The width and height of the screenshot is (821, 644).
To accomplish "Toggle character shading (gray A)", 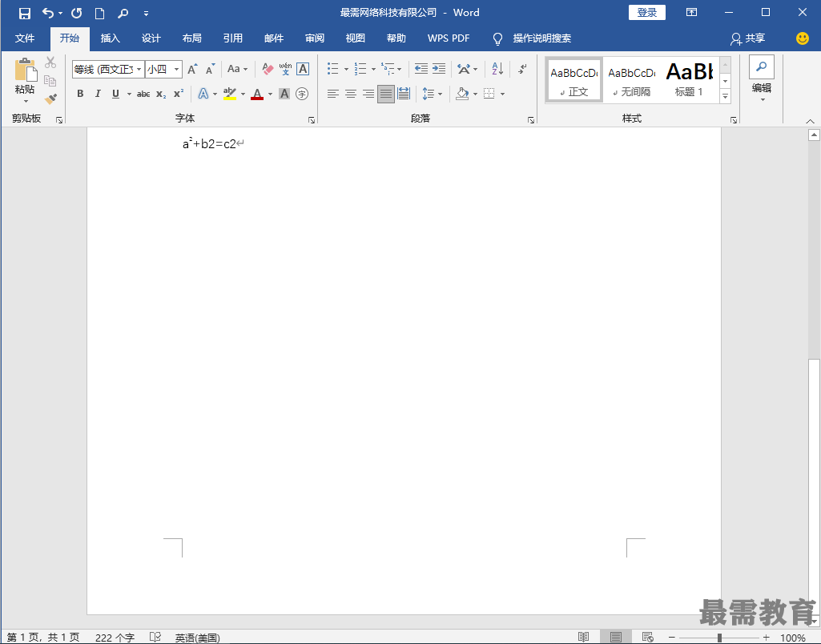I will coord(284,94).
